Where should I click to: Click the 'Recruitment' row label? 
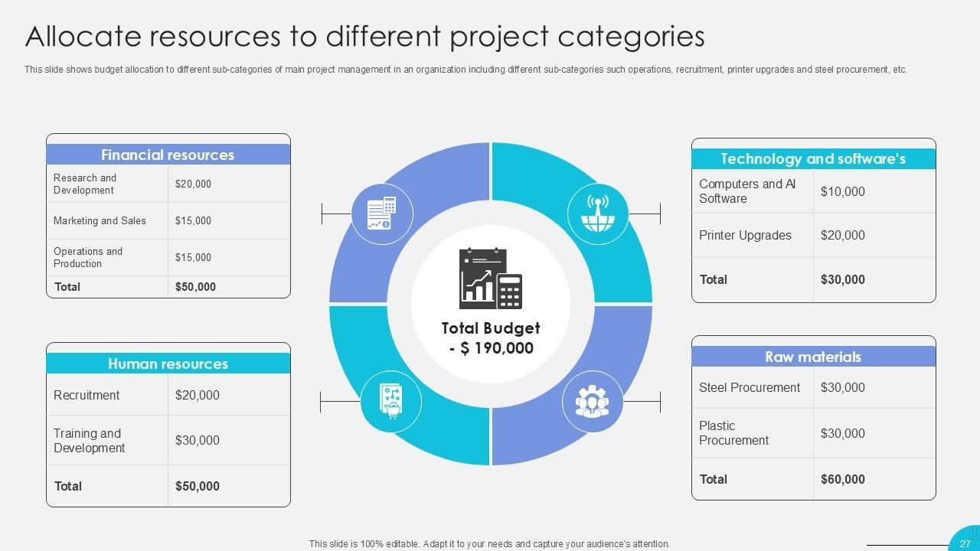click(87, 395)
